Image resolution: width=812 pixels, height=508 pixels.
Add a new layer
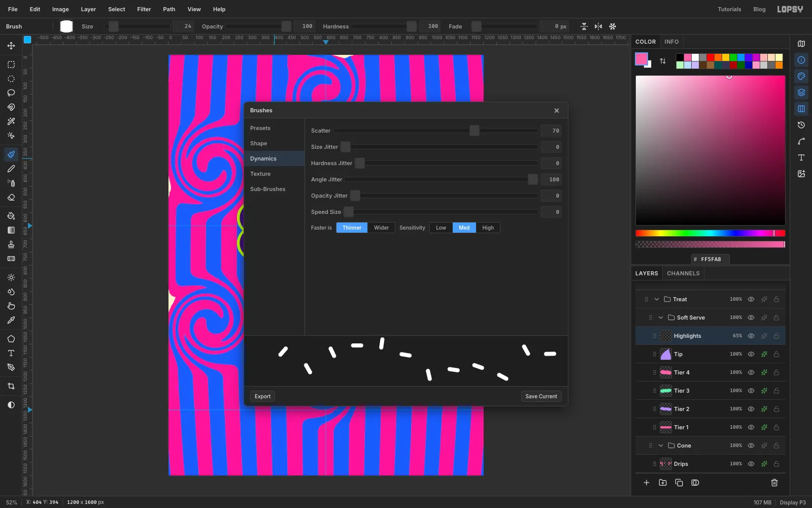(x=647, y=483)
